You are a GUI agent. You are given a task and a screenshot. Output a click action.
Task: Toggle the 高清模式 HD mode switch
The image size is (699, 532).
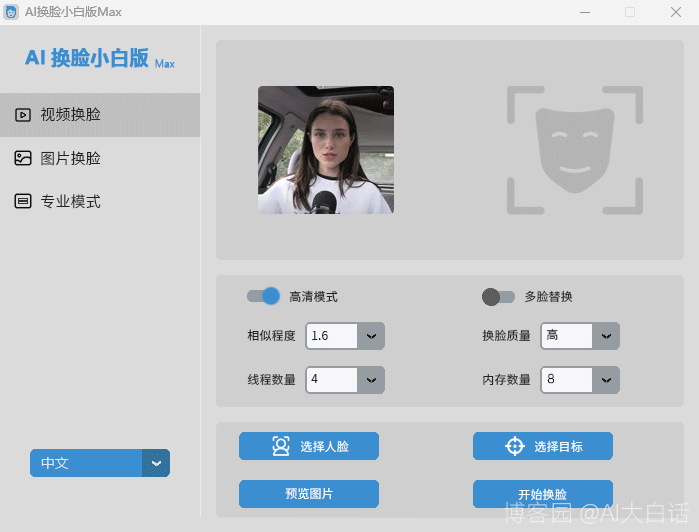point(263,296)
